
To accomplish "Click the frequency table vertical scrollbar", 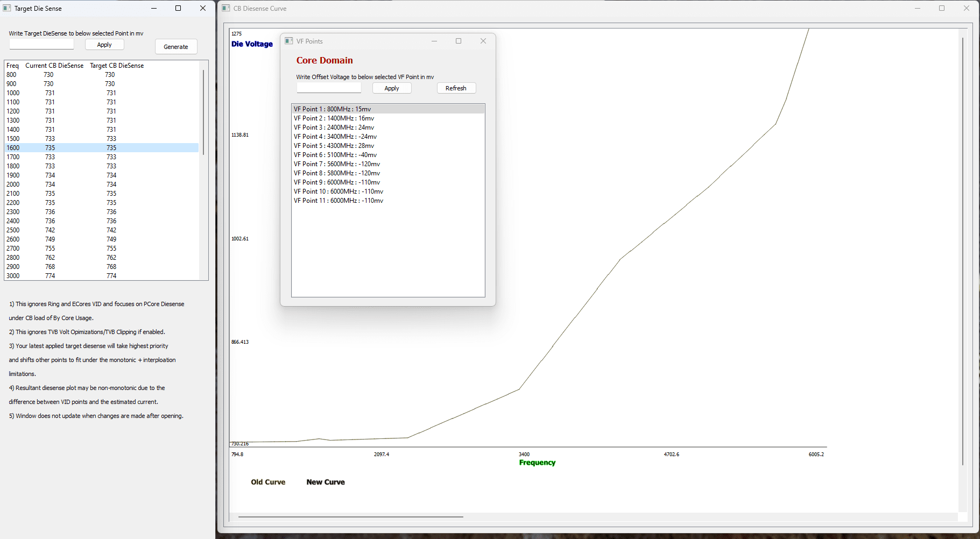I will [x=203, y=112].
